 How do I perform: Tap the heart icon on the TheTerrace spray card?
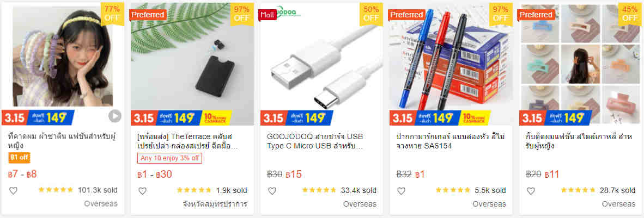[x=143, y=190]
